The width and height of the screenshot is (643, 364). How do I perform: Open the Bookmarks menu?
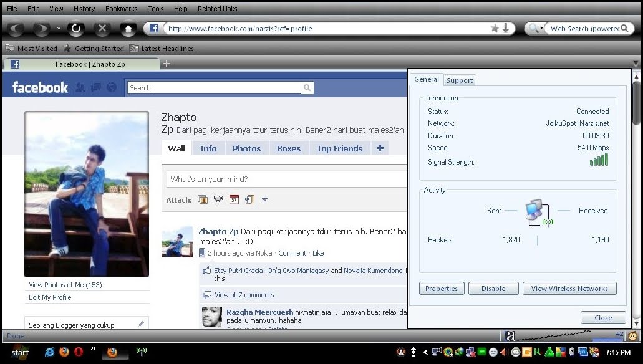pyautogui.click(x=122, y=9)
